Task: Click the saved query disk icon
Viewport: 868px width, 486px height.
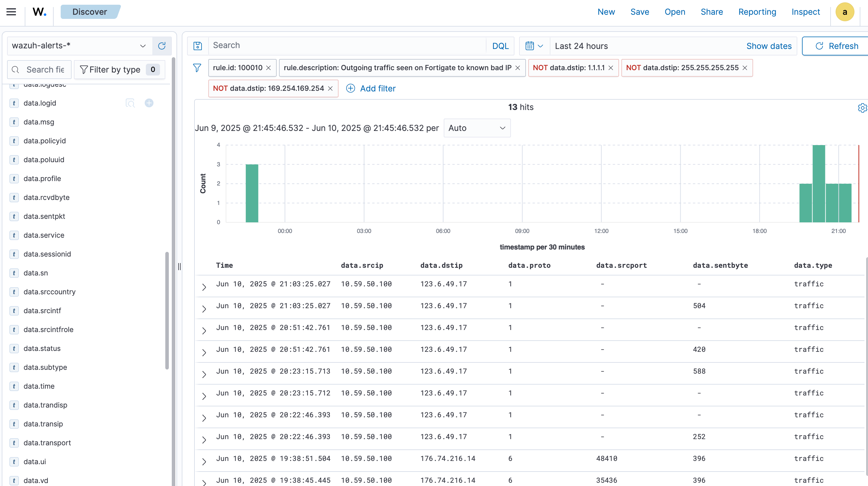Action: click(198, 46)
